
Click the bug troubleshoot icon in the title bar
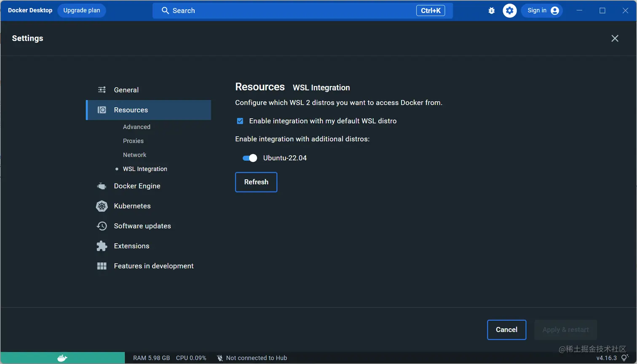[x=491, y=11]
